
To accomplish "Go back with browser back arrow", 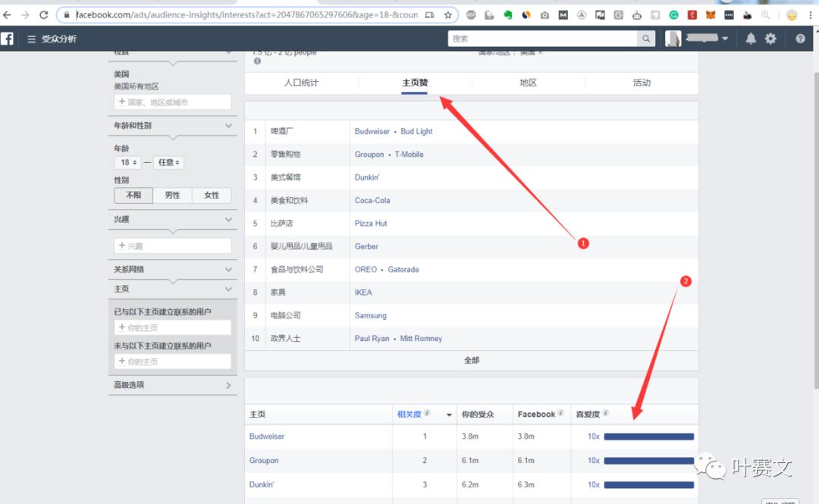I will pos(8,15).
